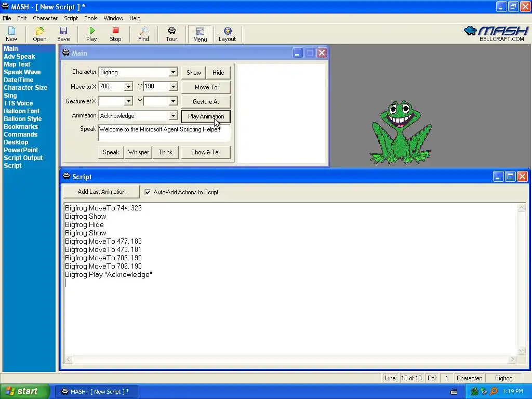Click the Bigfrog character on the desktop
532x399 pixels.
[401, 131]
